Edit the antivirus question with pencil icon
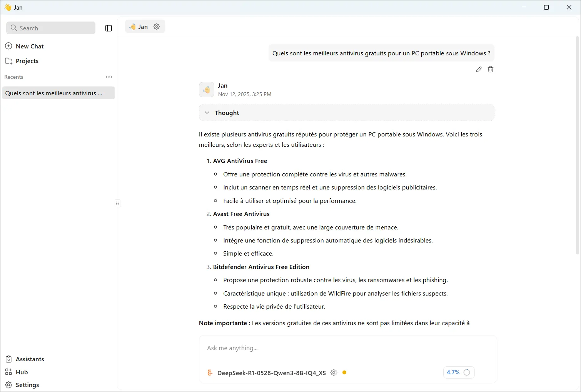Viewport: 581px width, 392px height. (478, 69)
